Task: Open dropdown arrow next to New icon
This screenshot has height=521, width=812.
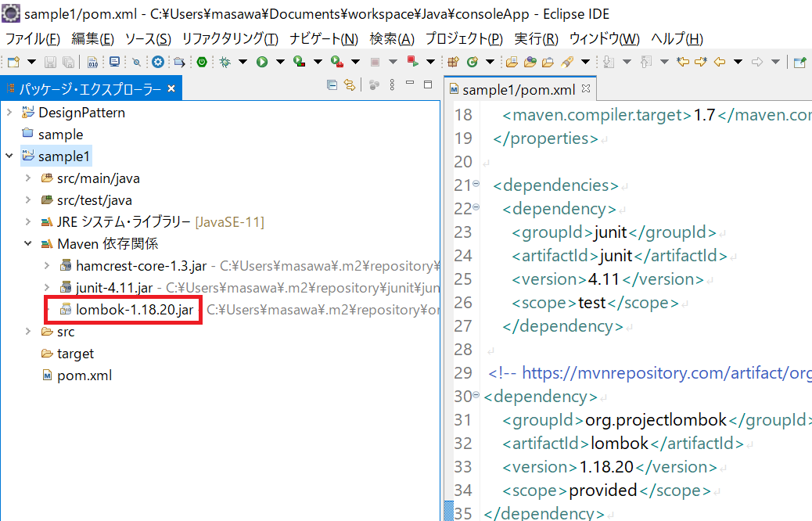Action: click(x=31, y=62)
